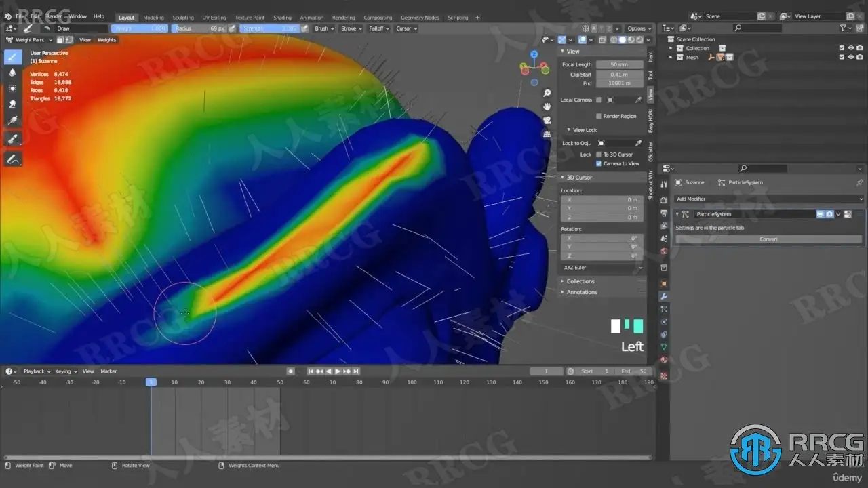Open the Output properties tab icon
Image resolution: width=868 pixels, height=488 pixels.
pyautogui.click(x=664, y=213)
